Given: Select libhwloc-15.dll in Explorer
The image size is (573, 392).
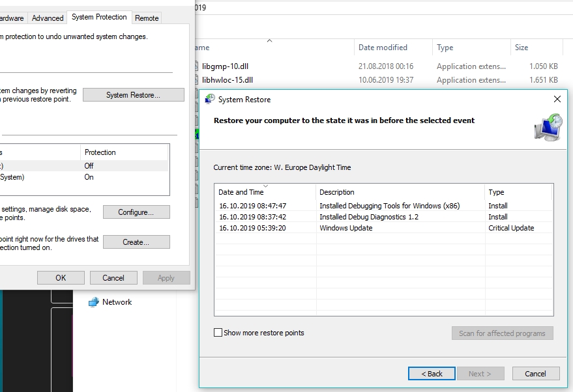Looking at the screenshot, I should coord(228,80).
